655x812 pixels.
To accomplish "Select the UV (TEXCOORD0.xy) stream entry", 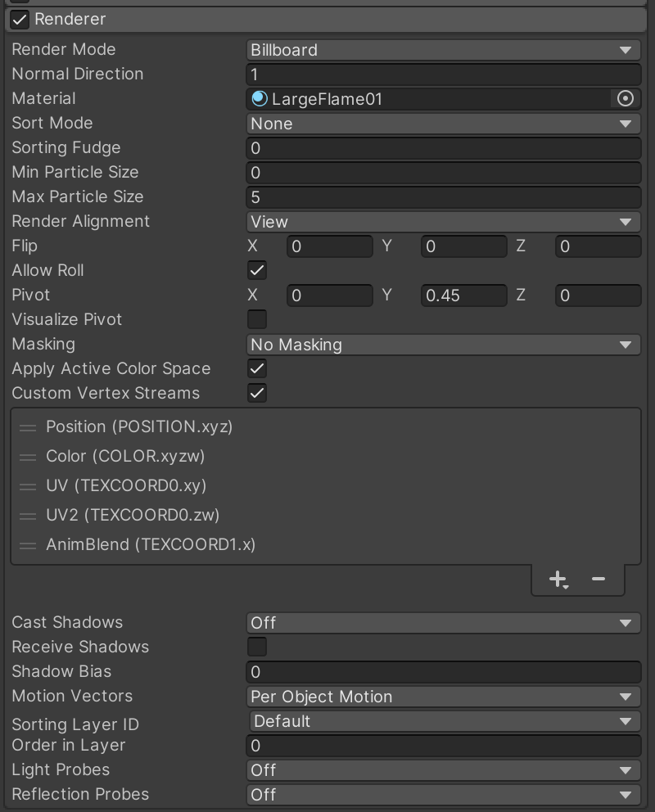I will (126, 485).
